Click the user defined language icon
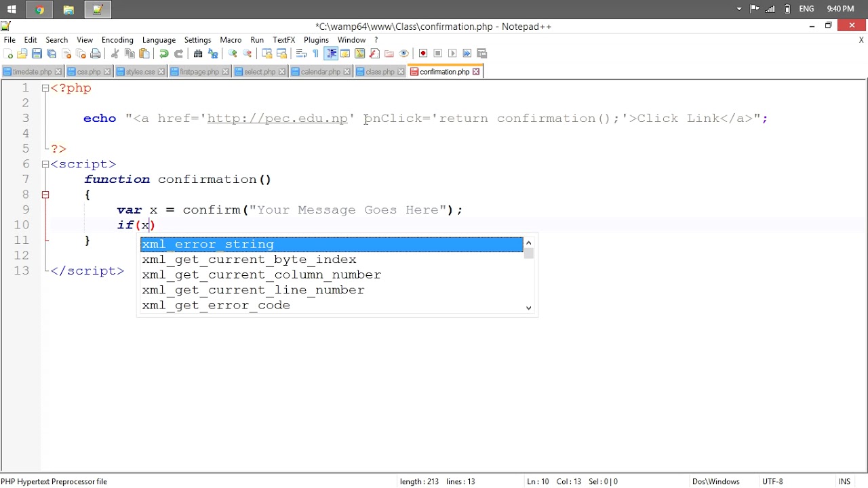The width and height of the screenshot is (868, 488). pyautogui.click(x=345, y=54)
